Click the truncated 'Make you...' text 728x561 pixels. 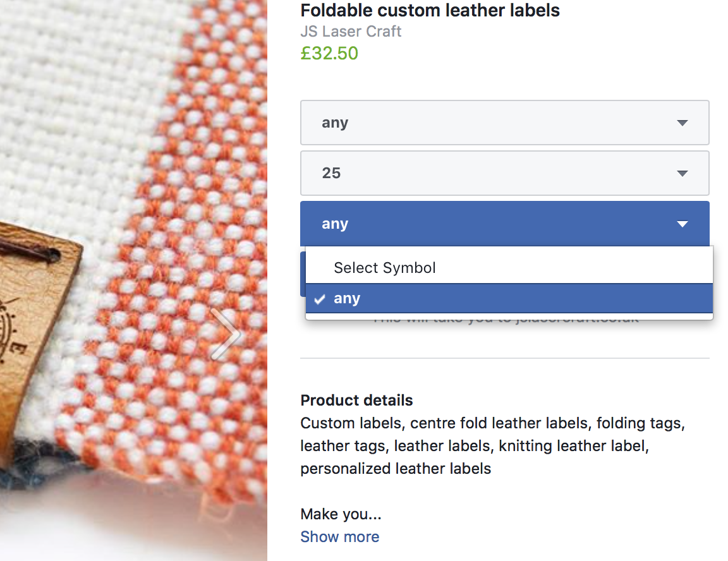click(341, 514)
